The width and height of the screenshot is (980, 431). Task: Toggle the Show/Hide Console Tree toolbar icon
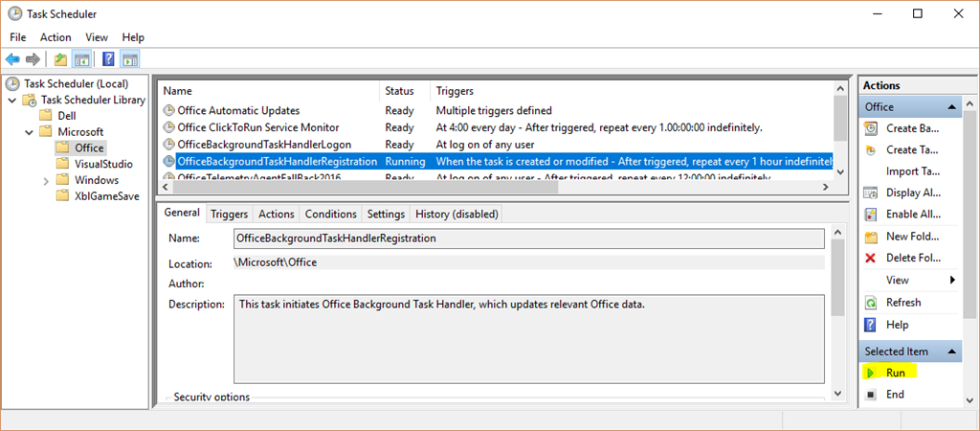81,59
